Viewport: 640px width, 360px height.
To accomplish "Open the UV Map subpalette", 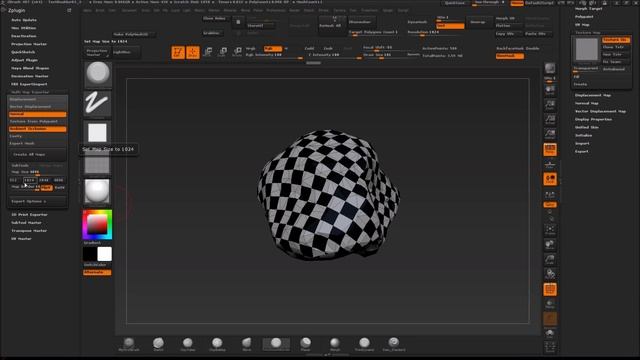I will (582, 25).
